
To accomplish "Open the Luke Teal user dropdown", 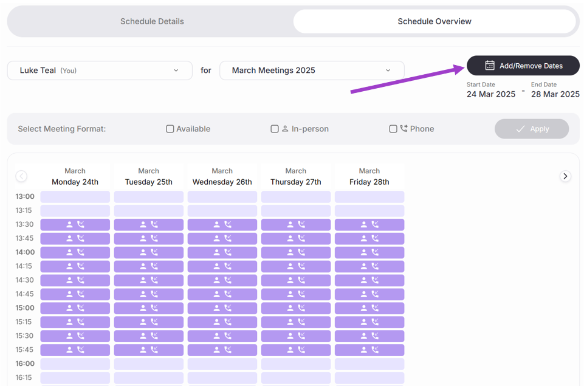I will 100,70.
